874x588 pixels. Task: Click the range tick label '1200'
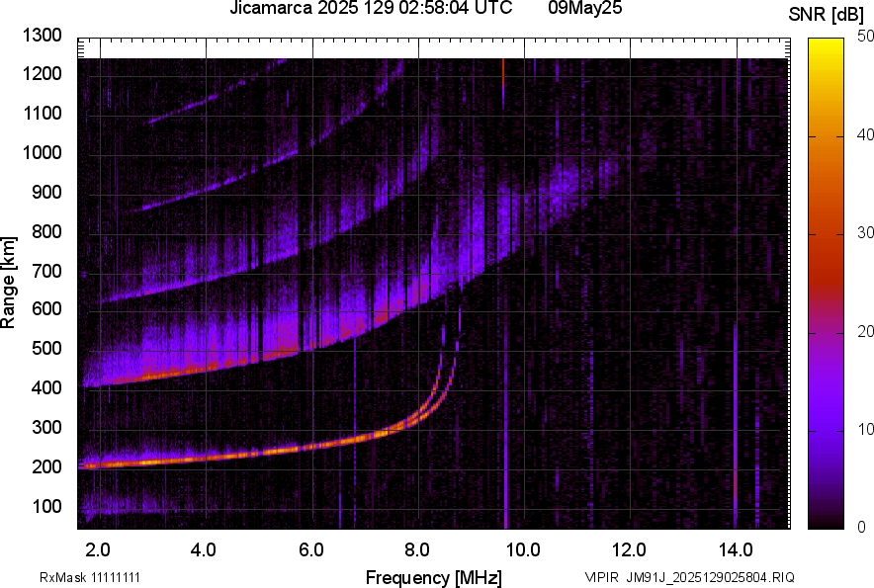tap(42, 73)
